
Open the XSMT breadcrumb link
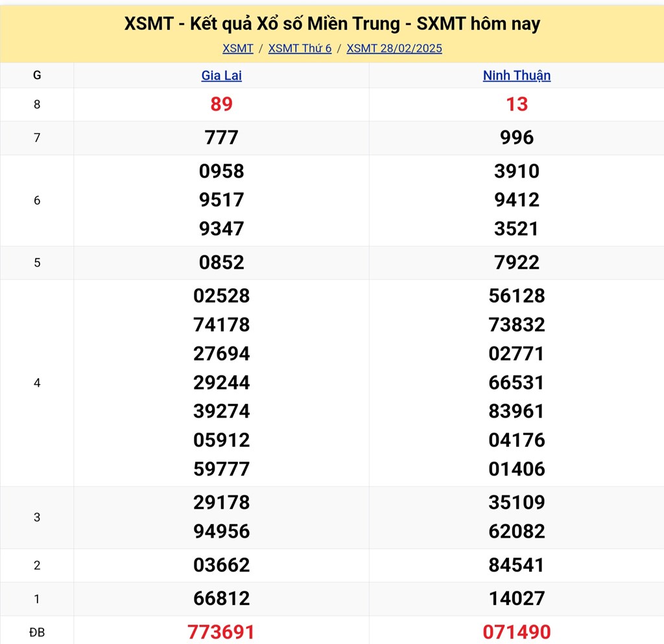237,49
